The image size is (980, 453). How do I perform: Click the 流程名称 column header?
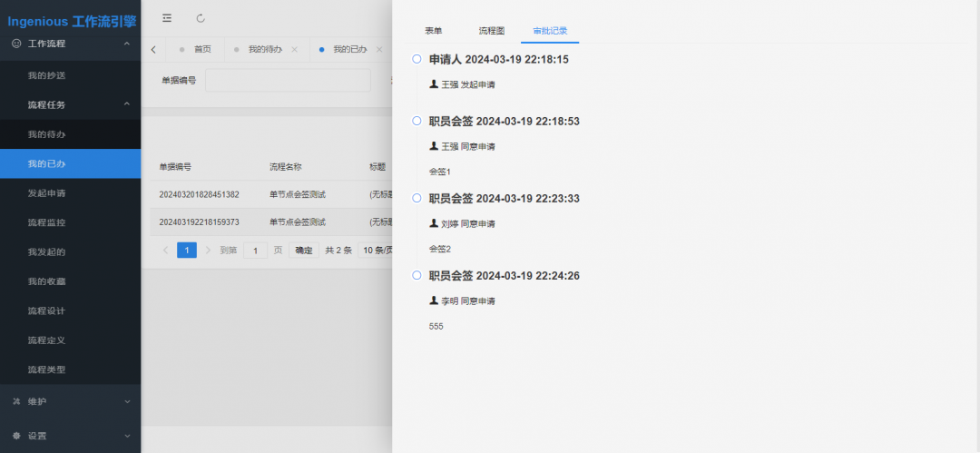(x=286, y=167)
